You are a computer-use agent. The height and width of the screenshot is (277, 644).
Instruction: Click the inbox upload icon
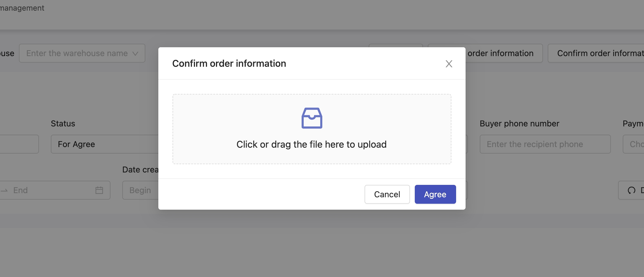[312, 118]
